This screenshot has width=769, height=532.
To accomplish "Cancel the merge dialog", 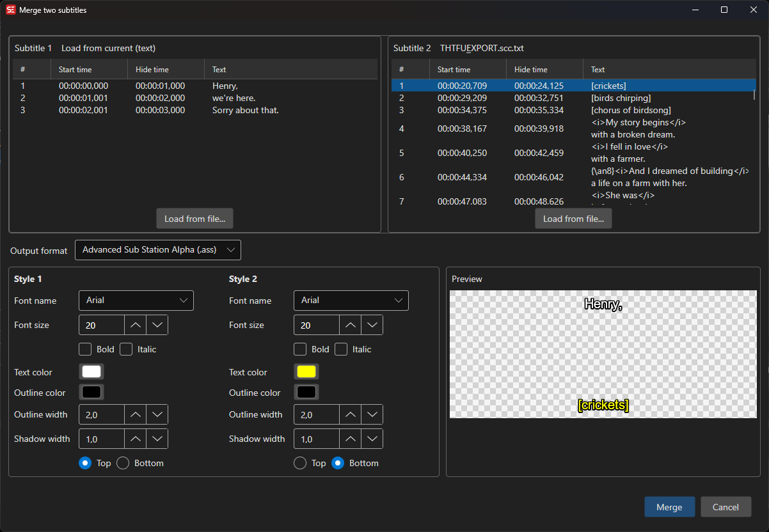I will (726, 507).
